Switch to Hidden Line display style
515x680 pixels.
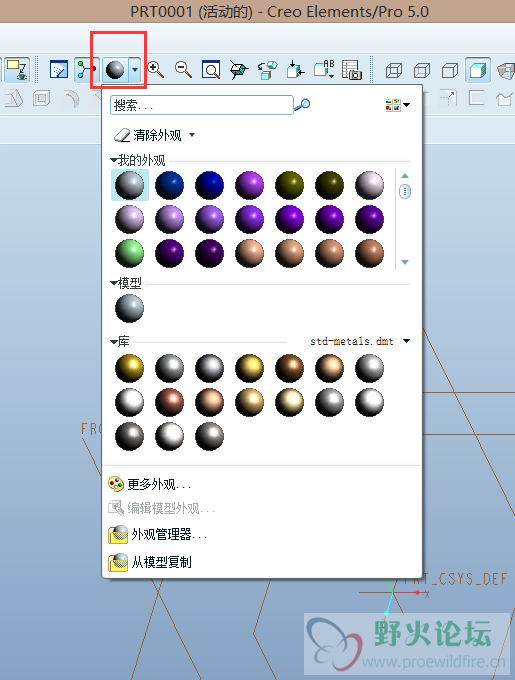coord(422,70)
